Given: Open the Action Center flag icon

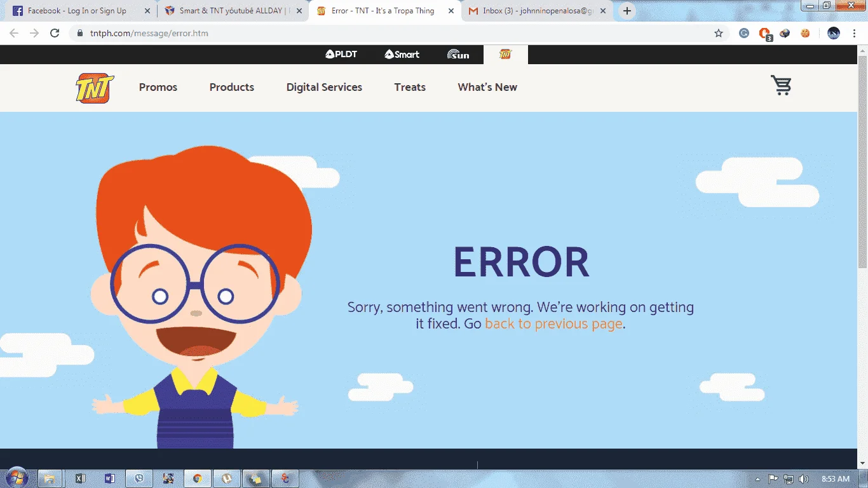Looking at the screenshot, I should 773,478.
